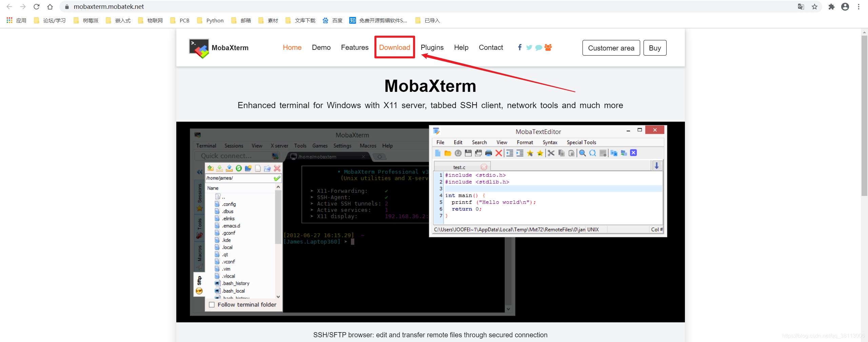
Task: Open the page translate icon
Action: coord(801,6)
